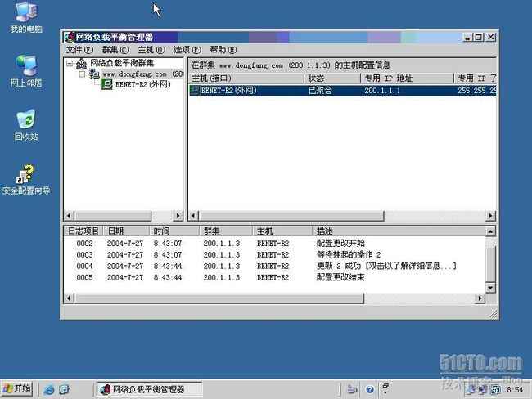Sort by the 状态 column header

pyautogui.click(x=332, y=78)
